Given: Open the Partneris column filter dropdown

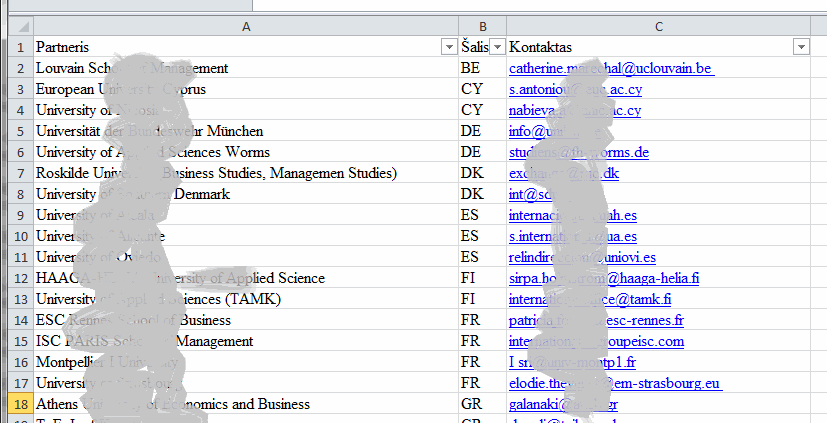Looking at the screenshot, I should (448, 47).
